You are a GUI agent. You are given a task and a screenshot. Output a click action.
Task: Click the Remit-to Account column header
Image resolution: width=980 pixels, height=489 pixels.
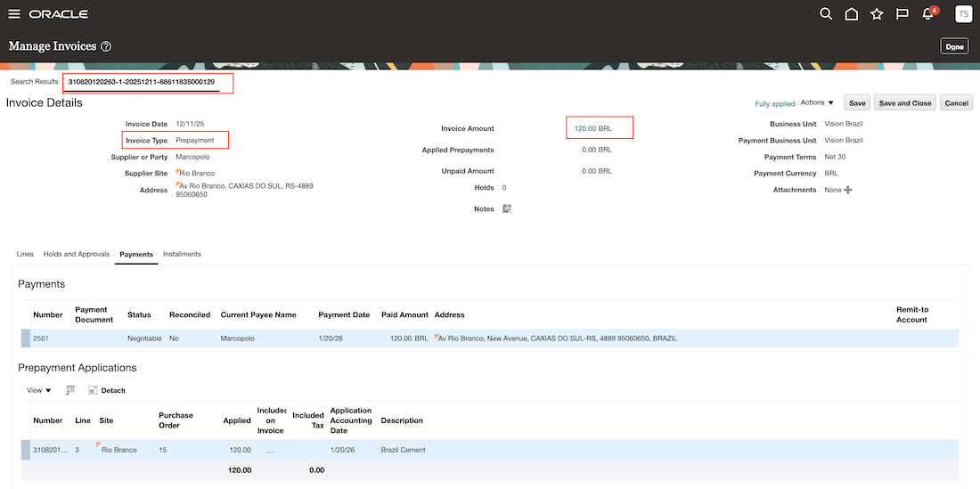pos(912,314)
